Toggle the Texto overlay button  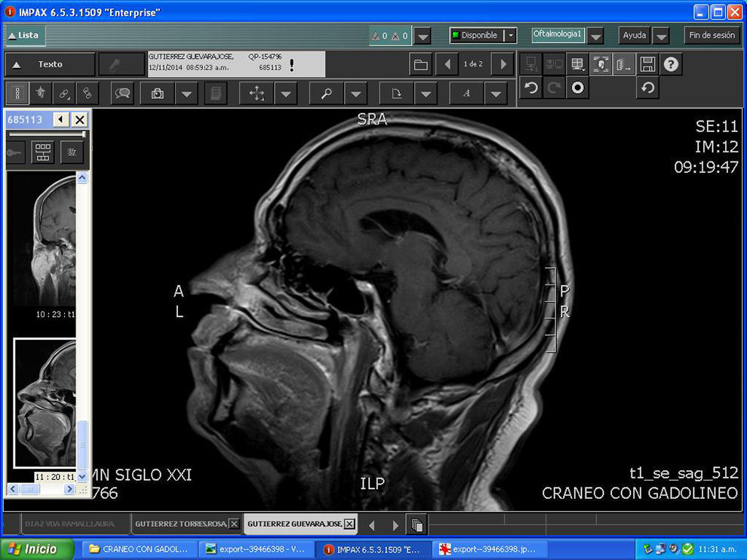50,64
